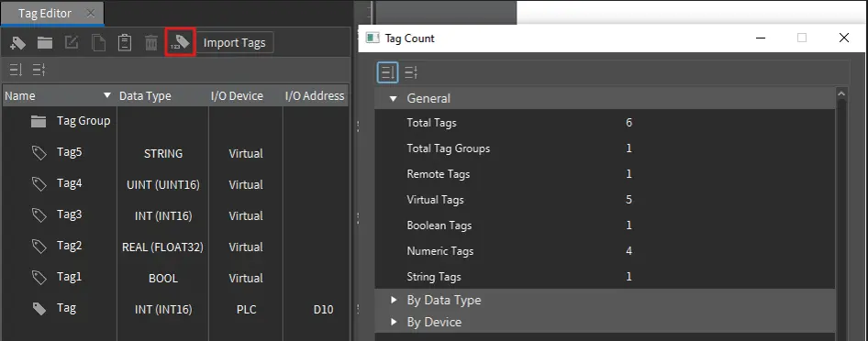
Task: Select the Remote Tags row
Action: pyautogui.click(x=605, y=174)
